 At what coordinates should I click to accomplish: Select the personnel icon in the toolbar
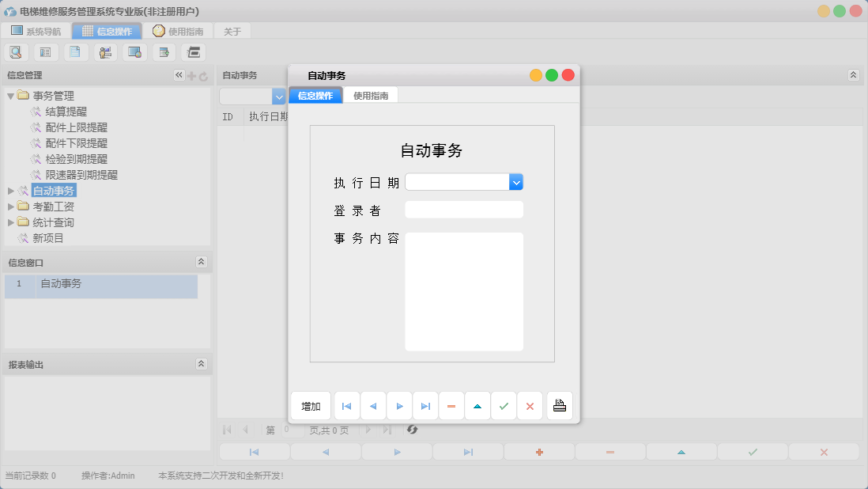(105, 51)
